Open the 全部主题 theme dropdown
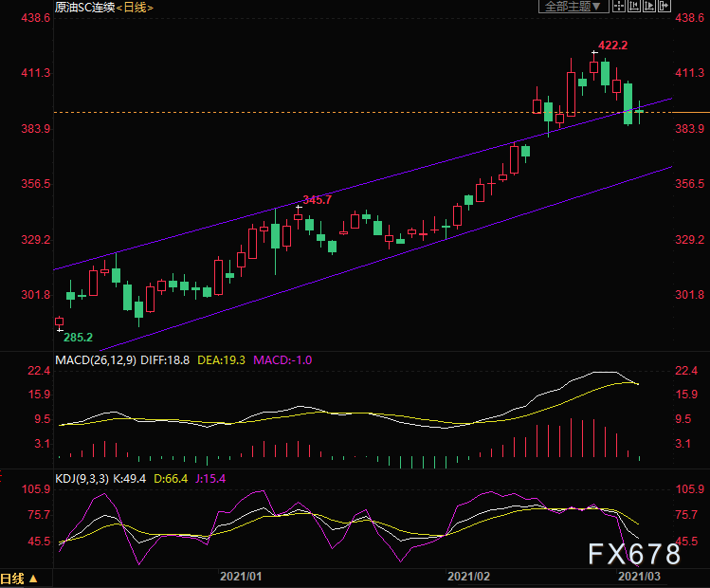The image size is (710, 588). [x=573, y=7]
